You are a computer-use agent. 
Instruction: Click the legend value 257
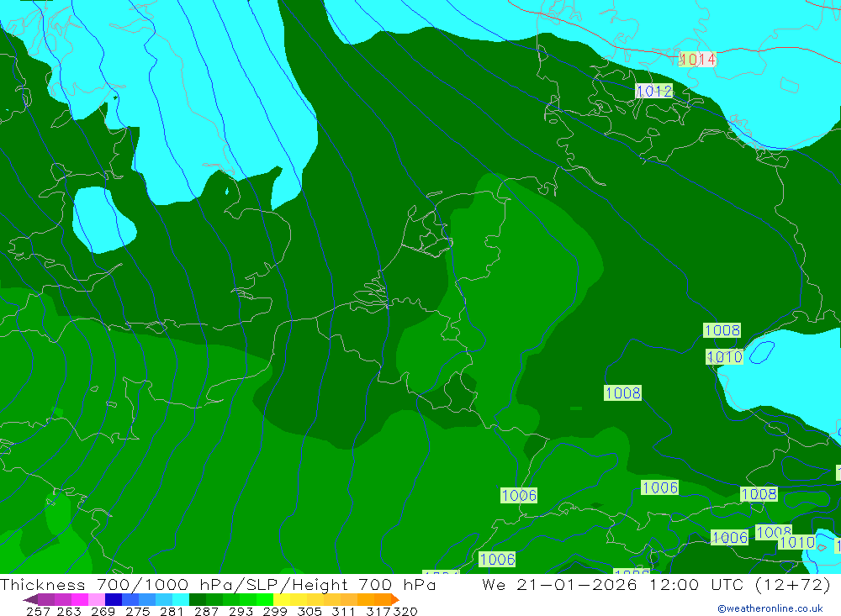38,611
